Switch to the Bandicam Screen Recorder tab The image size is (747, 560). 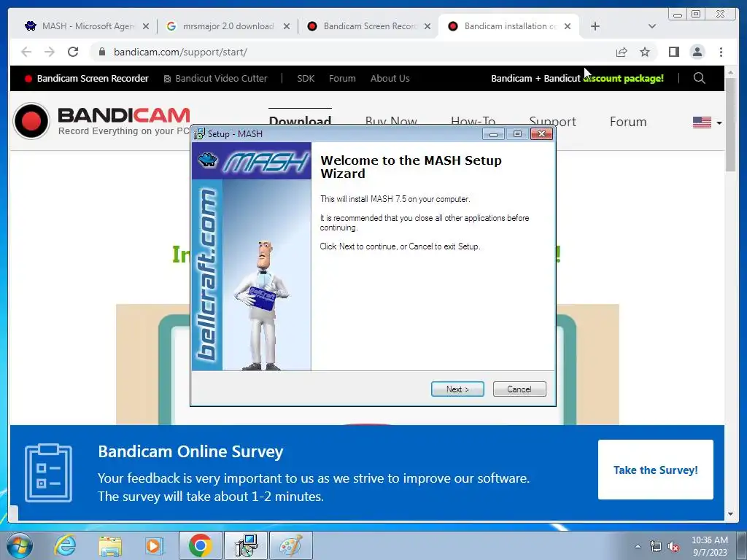(x=370, y=26)
